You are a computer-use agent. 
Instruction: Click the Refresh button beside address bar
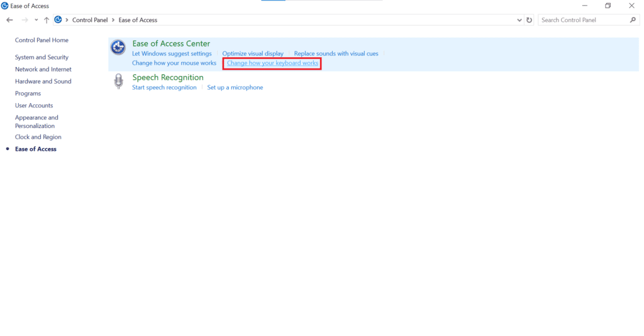pos(529,20)
